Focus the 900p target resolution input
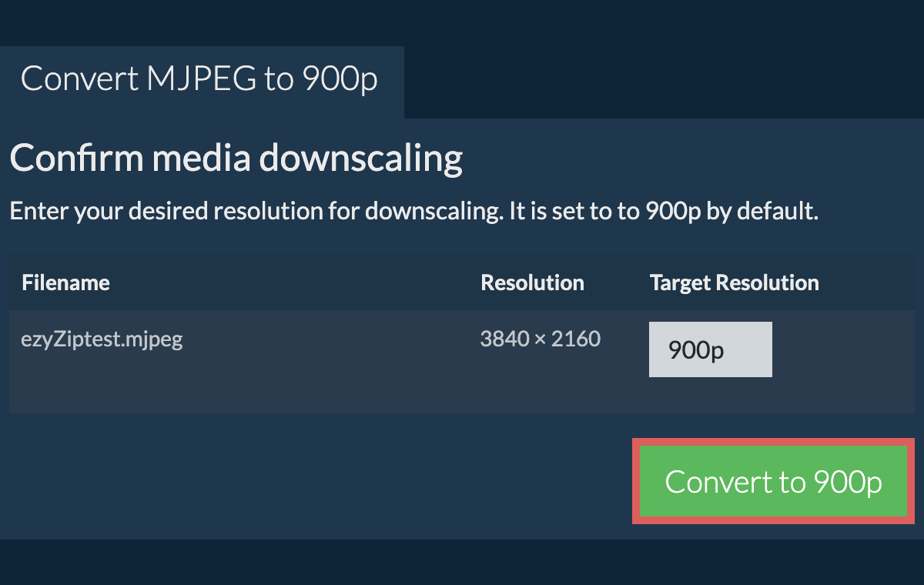Image resolution: width=924 pixels, height=585 pixels. [x=710, y=349]
